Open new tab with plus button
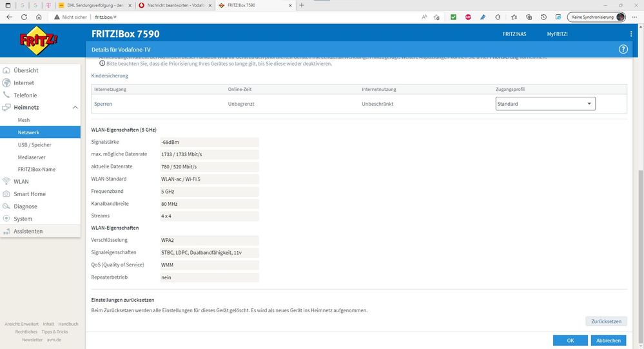644x349 pixels. click(302, 5)
